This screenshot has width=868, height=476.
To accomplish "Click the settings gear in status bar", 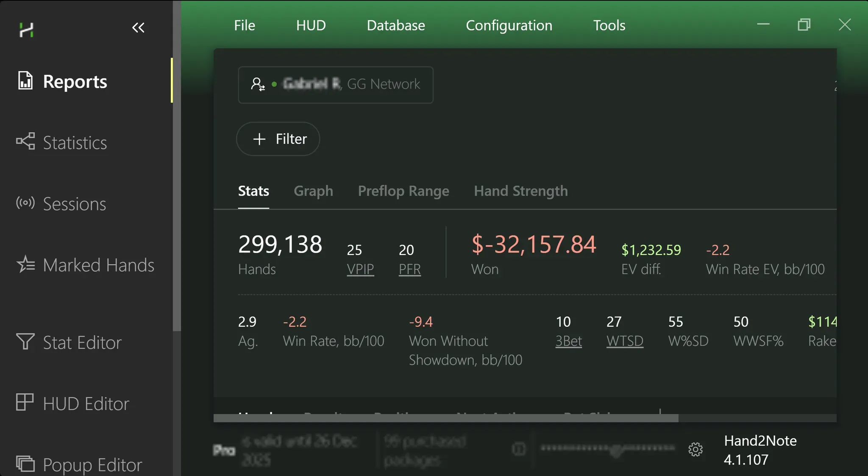I will (x=695, y=449).
